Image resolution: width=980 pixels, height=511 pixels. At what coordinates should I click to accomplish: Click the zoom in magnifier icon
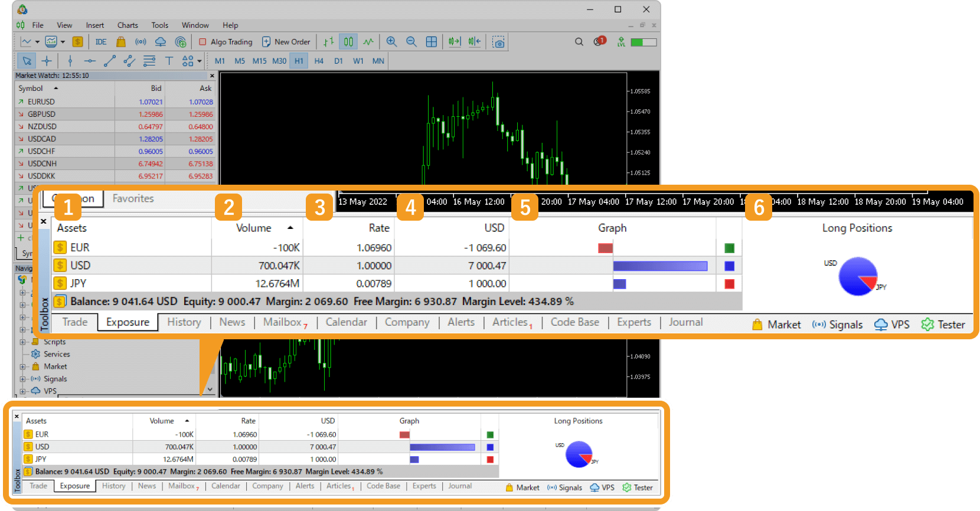(391, 42)
